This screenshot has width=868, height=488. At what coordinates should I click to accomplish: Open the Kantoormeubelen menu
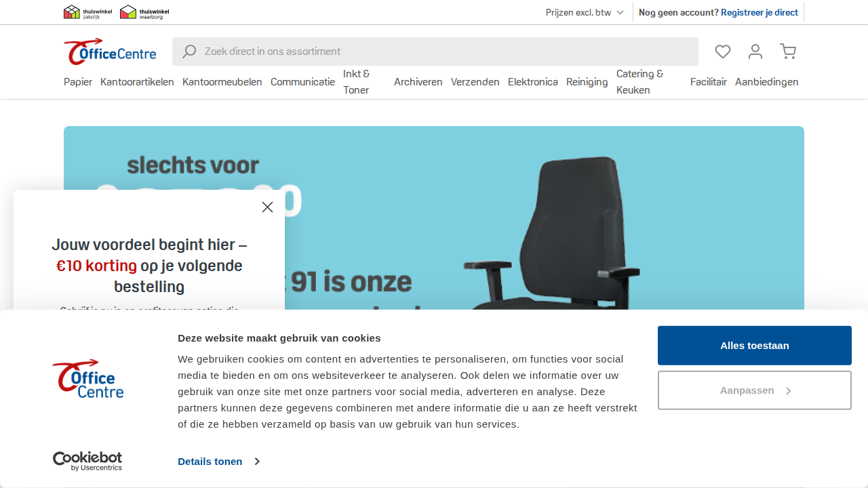(222, 81)
